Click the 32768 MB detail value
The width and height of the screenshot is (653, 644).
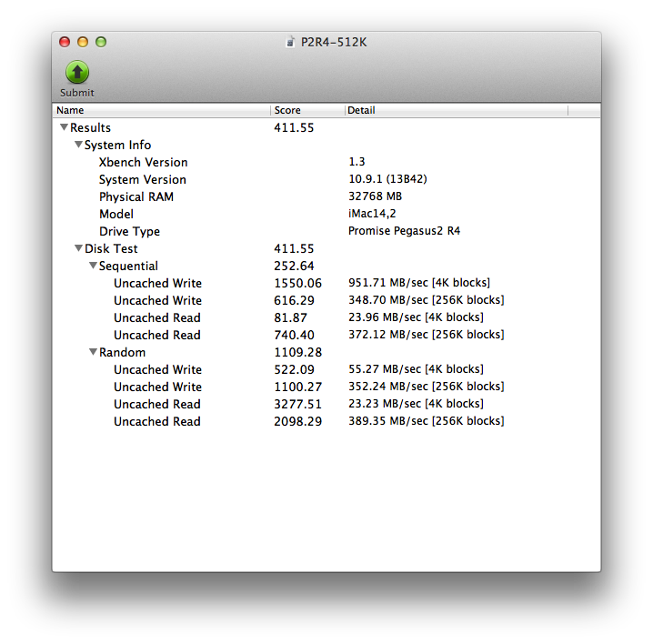tap(375, 196)
